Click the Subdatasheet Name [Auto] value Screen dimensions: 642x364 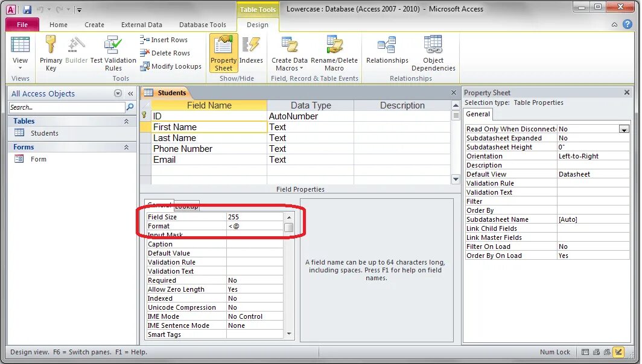pos(593,219)
